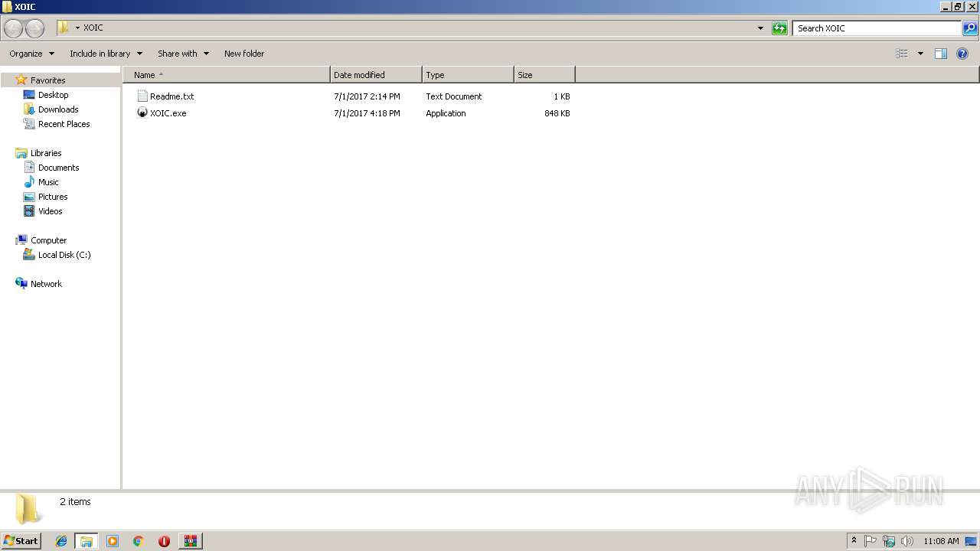980x551 pixels.
Task: Open Recent Places in navigation pane
Action: click(x=64, y=124)
